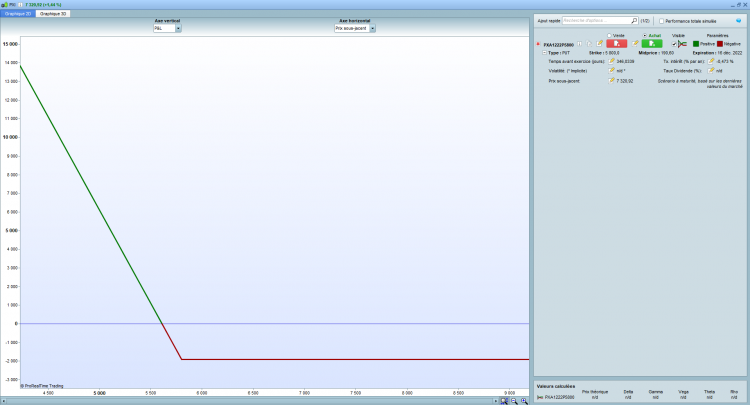Edit the Prix sous-jacent value pencil icon
The width and height of the screenshot is (750, 405).
[611, 81]
